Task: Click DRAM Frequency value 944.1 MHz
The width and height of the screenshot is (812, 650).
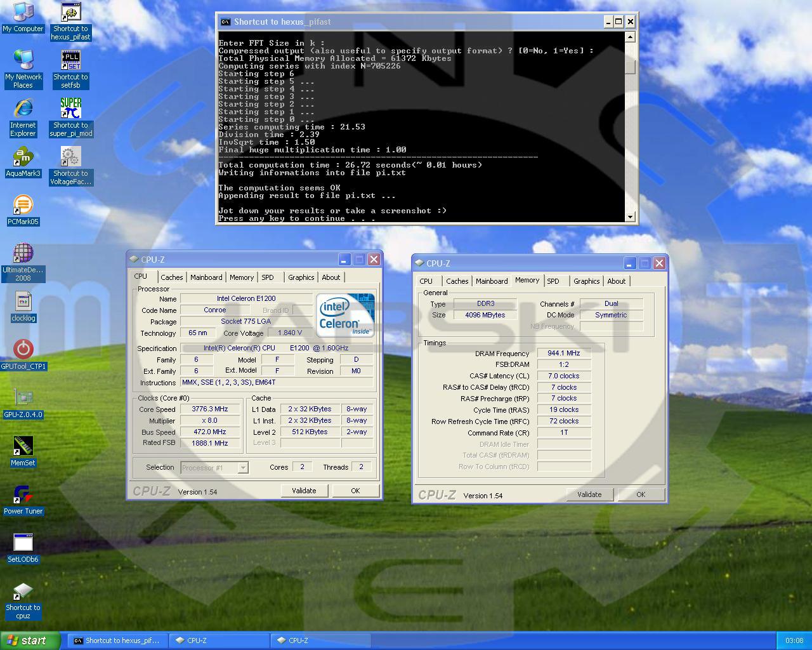Action: pyautogui.click(x=564, y=354)
